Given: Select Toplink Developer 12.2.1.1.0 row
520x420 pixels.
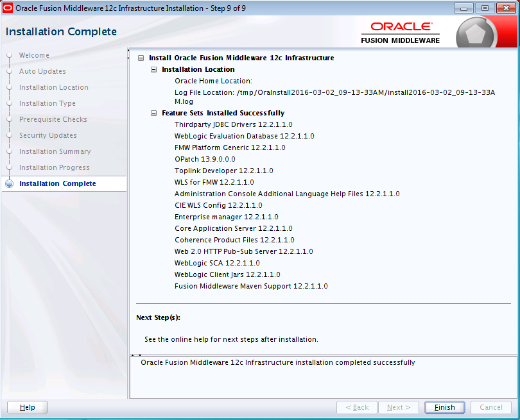Looking at the screenshot, I should click(x=224, y=171).
